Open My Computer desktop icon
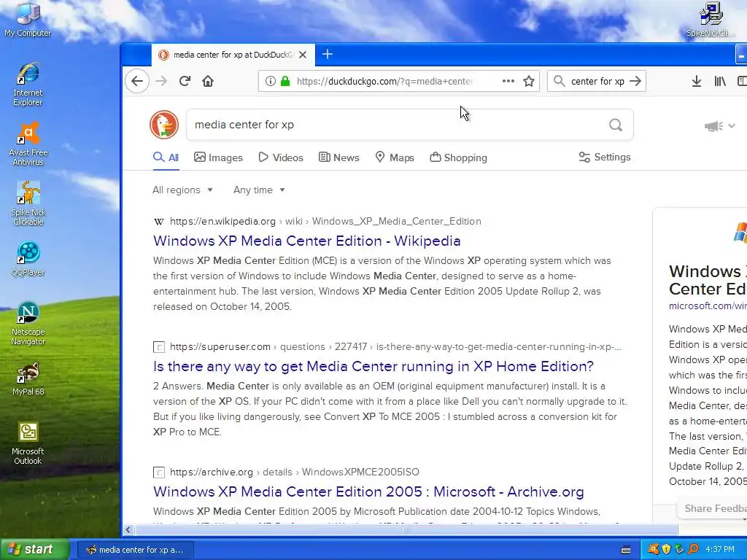Viewport: 747px width, 560px height. (28, 19)
